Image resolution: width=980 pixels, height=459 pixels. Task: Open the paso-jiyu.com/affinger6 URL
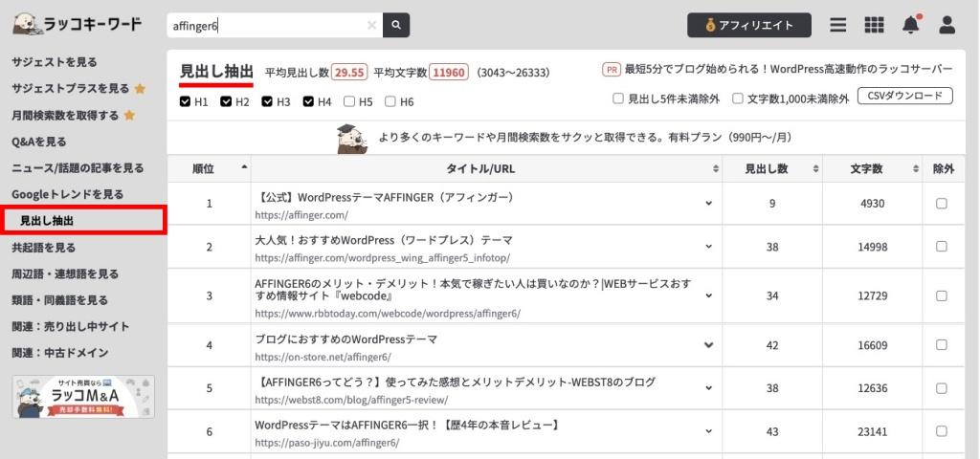pos(327,443)
